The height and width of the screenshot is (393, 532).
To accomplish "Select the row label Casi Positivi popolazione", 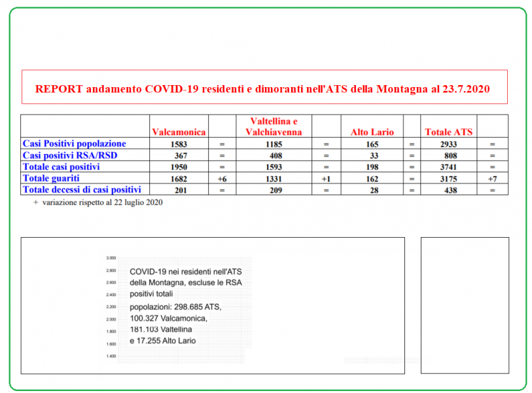I will 75,143.
